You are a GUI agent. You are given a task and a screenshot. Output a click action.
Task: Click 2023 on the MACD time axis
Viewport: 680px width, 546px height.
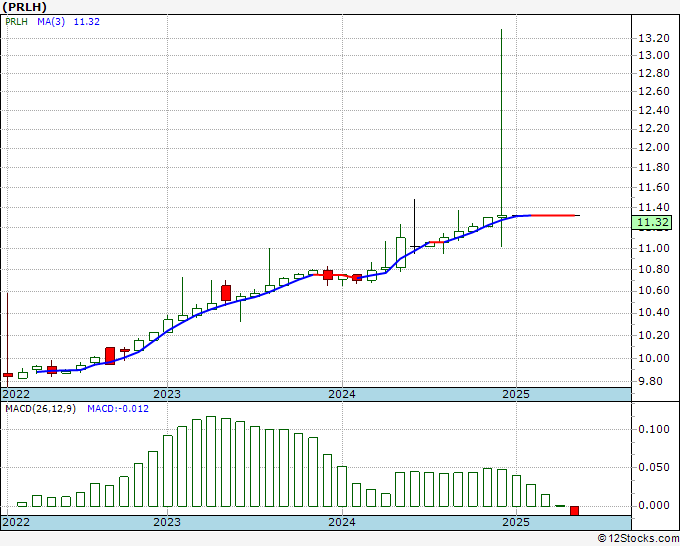click(167, 522)
